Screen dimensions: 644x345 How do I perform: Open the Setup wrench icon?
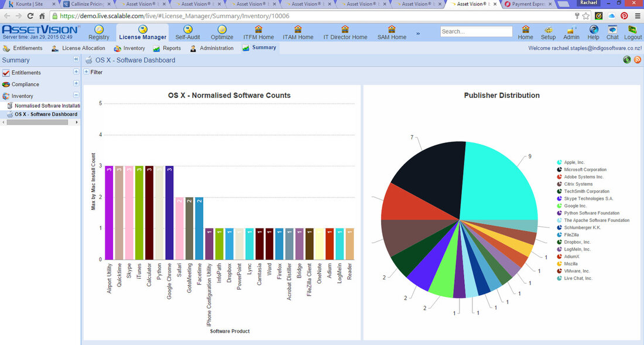[548, 31]
